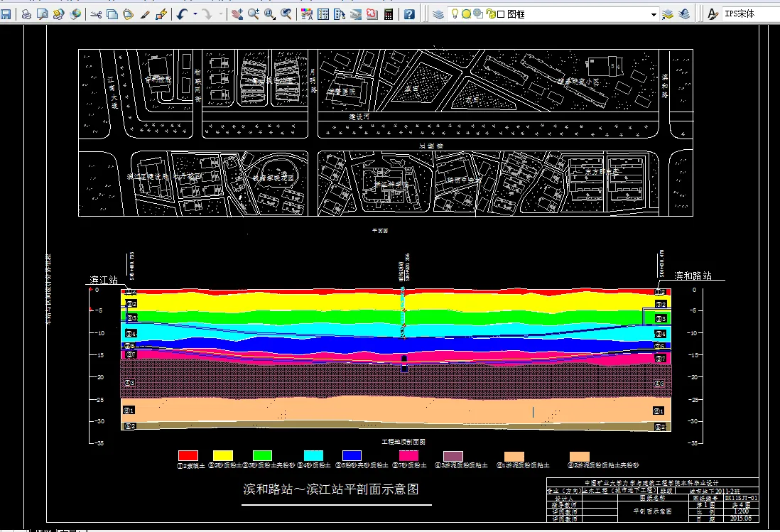Image resolution: width=780 pixels, height=532 pixels.
Task: Toggle the lock on the 图框 layer
Action: pos(490,14)
